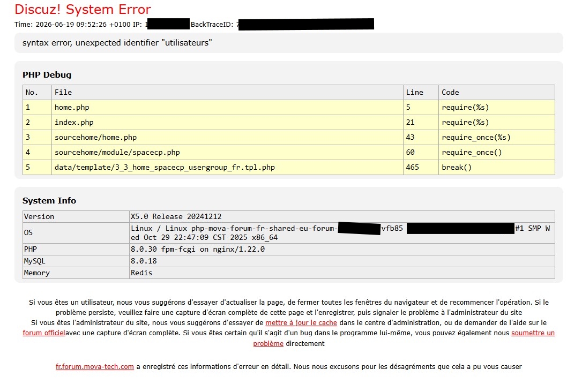Screen dimensions: 567x392
Task: Select the Memory 'Redis' value
Action: (342, 273)
